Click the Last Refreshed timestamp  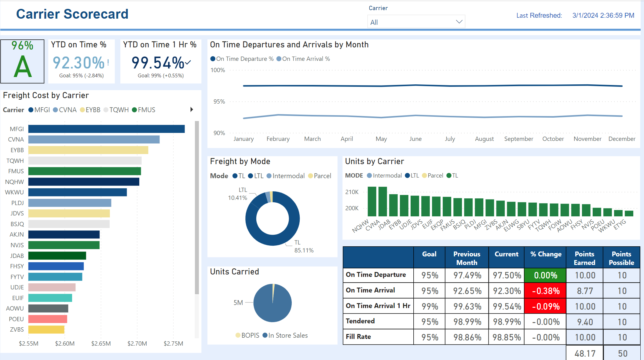pyautogui.click(x=603, y=15)
